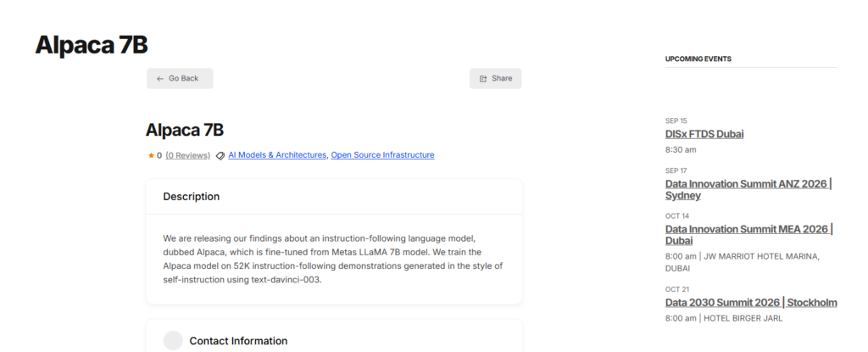Open Open Source Infrastructure category link
The width and height of the screenshot is (868, 352).
point(382,155)
